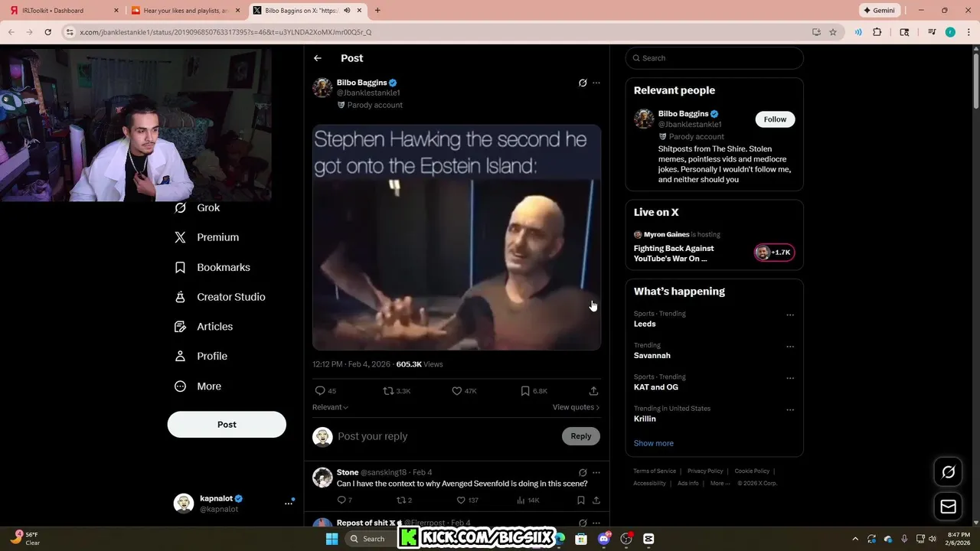Open Terms of Service footer link
980x551 pixels.
coord(655,471)
